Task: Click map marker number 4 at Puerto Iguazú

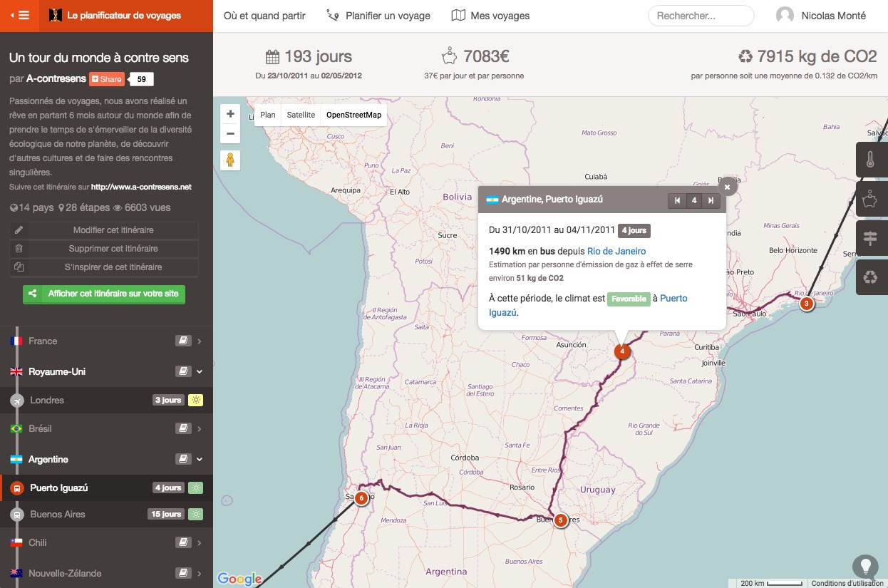Action: (622, 351)
